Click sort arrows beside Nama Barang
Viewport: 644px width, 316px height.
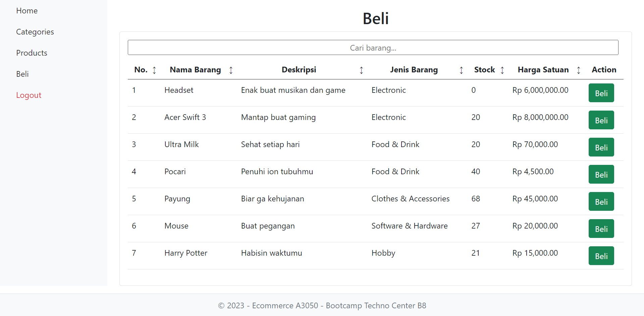231,70
